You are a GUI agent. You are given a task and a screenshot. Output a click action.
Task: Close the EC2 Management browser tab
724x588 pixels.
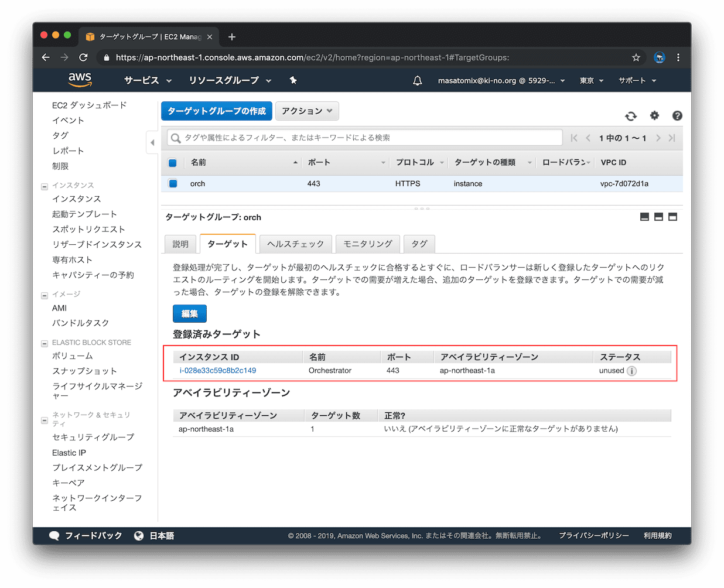click(210, 37)
